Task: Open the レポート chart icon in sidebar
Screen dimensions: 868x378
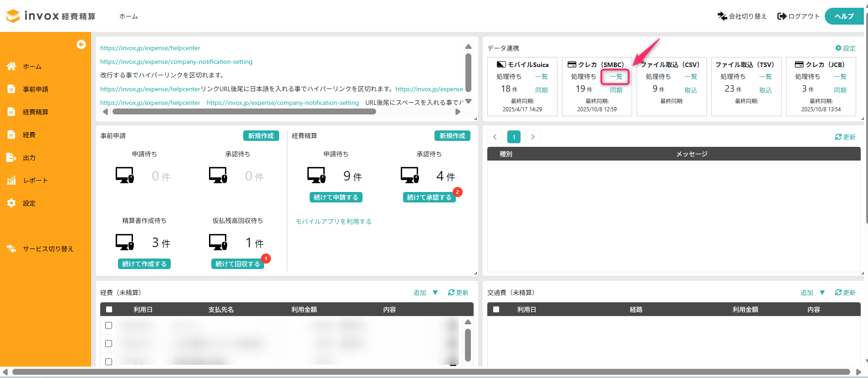Action: pos(11,180)
